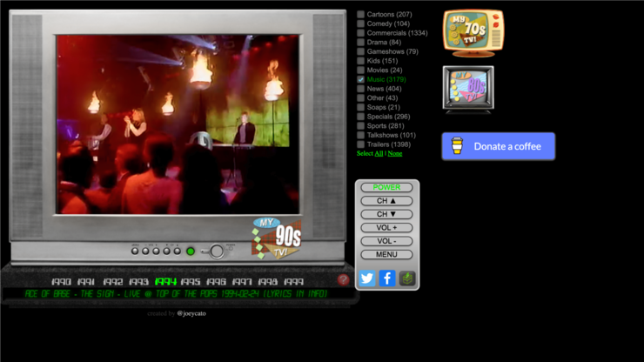The width and height of the screenshot is (644, 362).
Task: Check the Sports (281) checkbox
Action: pos(360,125)
